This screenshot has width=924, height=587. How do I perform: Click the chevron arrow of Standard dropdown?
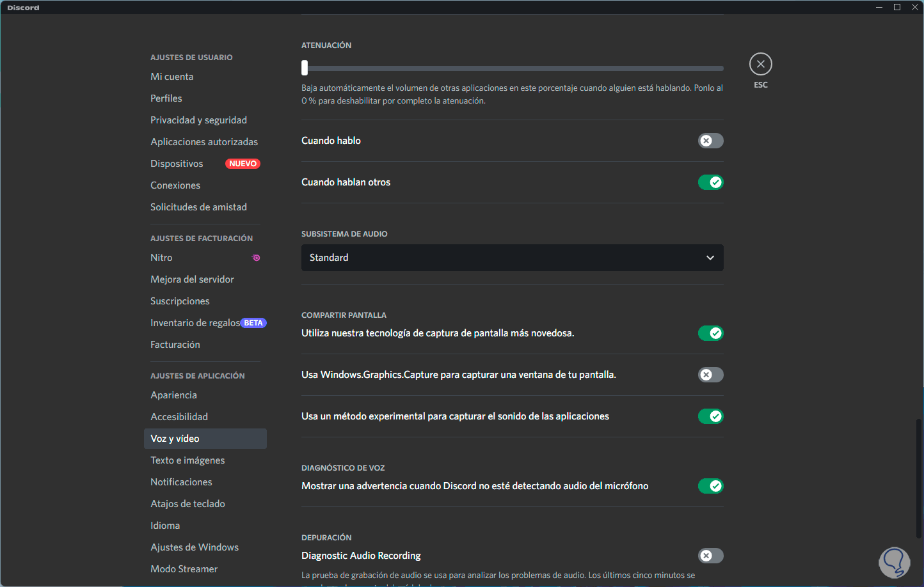[710, 258]
